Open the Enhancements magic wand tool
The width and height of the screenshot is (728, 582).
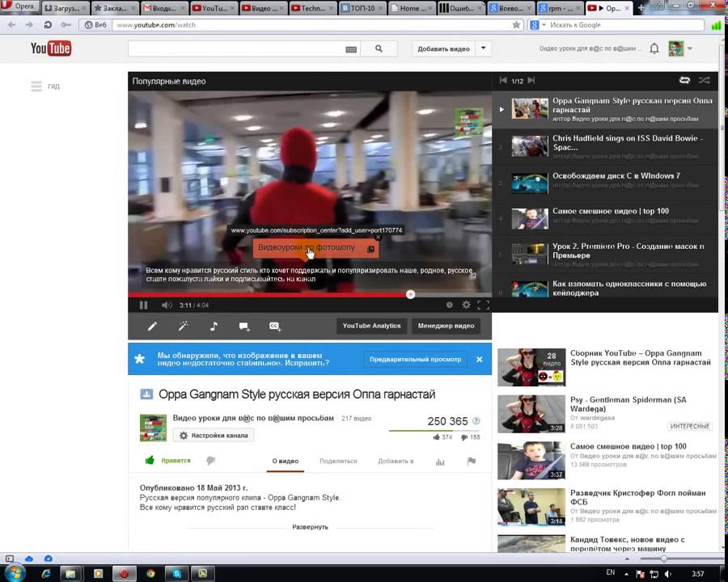183,327
